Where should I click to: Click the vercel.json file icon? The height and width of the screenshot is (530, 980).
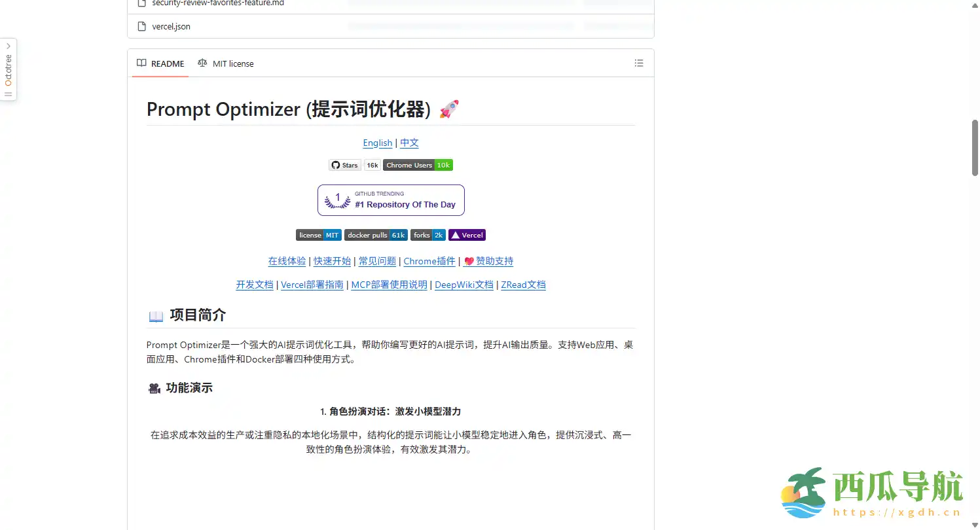141,27
